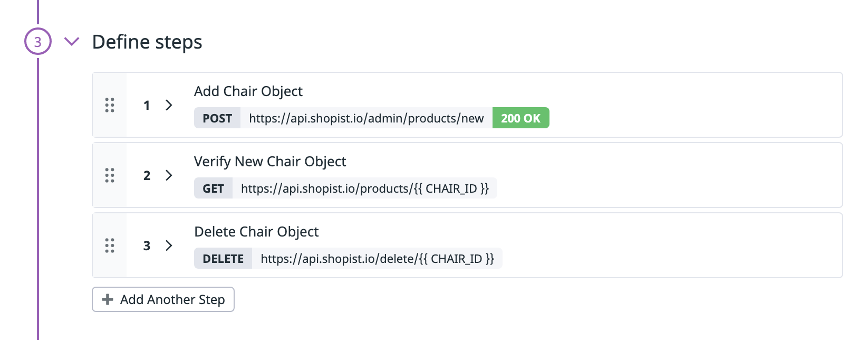
Task: Expand step 3 with its chevron arrow
Action: (169, 245)
